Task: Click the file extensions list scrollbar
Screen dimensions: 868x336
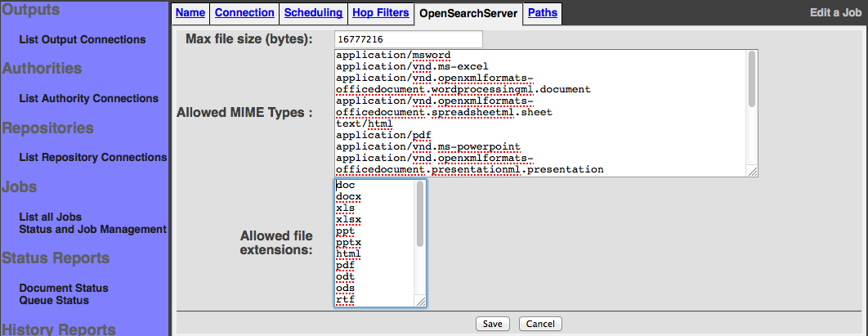Action: tap(420, 213)
